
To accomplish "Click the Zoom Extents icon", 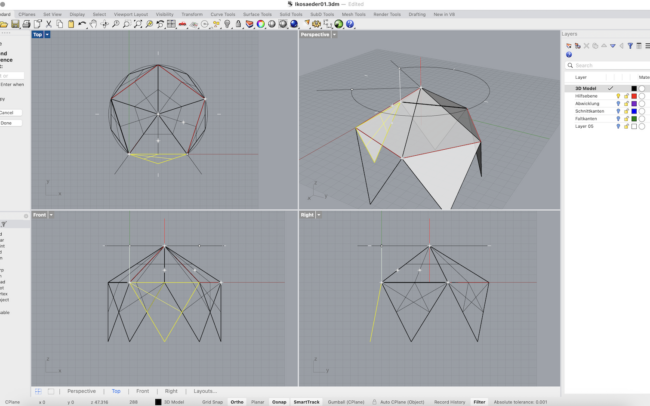I will (x=138, y=24).
